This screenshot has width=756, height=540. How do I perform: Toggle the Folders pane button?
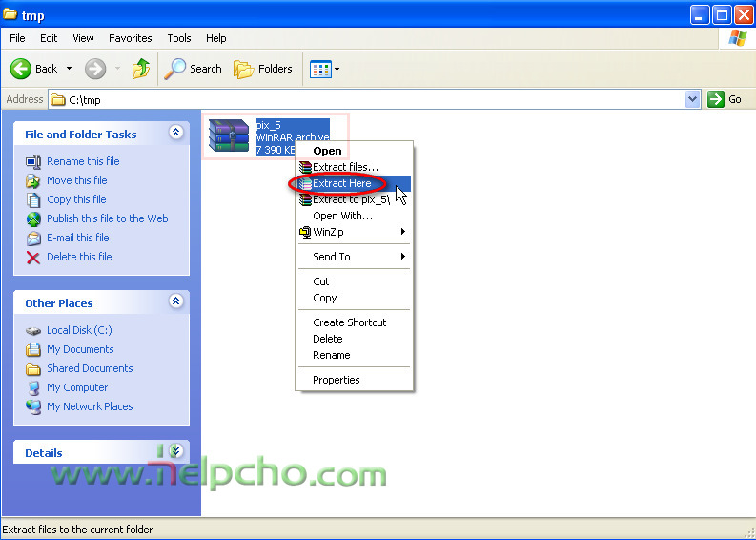263,69
